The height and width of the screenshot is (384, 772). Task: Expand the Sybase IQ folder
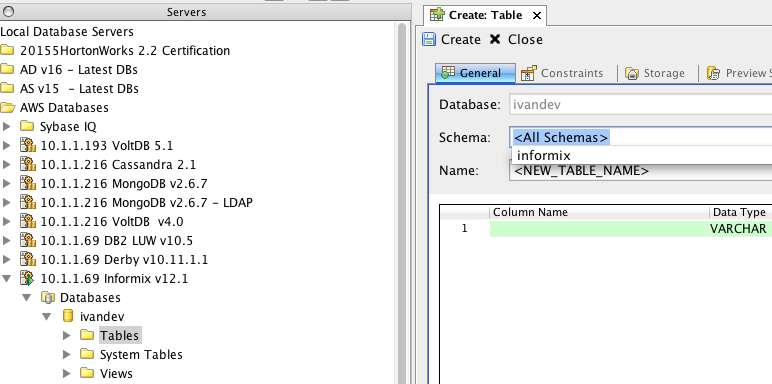6,127
